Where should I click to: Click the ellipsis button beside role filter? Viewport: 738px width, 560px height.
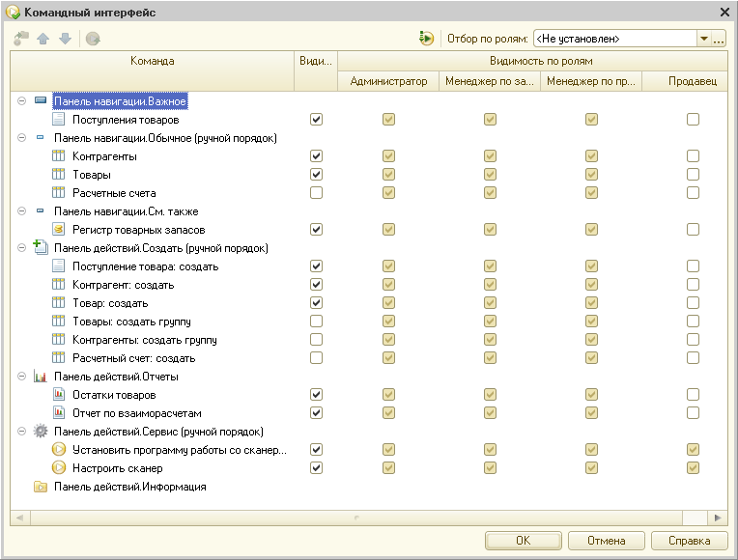coord(719,39)
